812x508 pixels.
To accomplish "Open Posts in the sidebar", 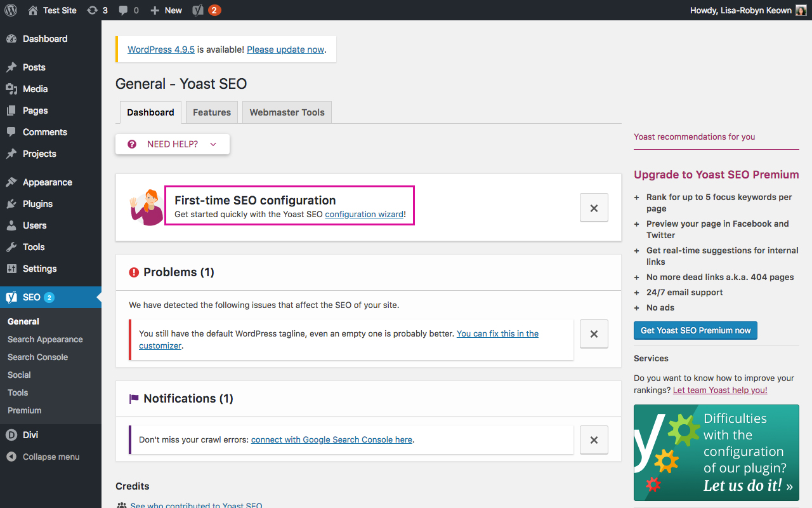I will [51, 67].
